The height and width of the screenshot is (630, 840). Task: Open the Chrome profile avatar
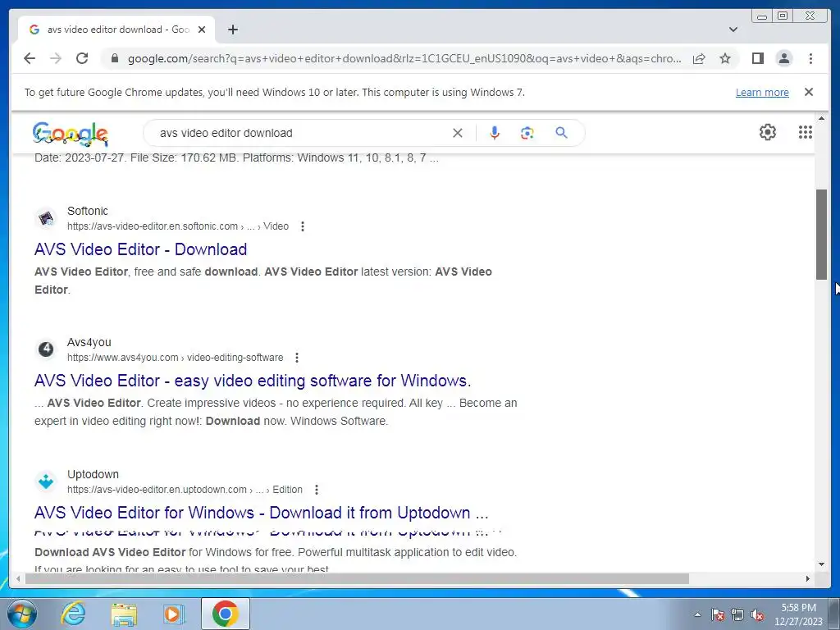[783, 58]
